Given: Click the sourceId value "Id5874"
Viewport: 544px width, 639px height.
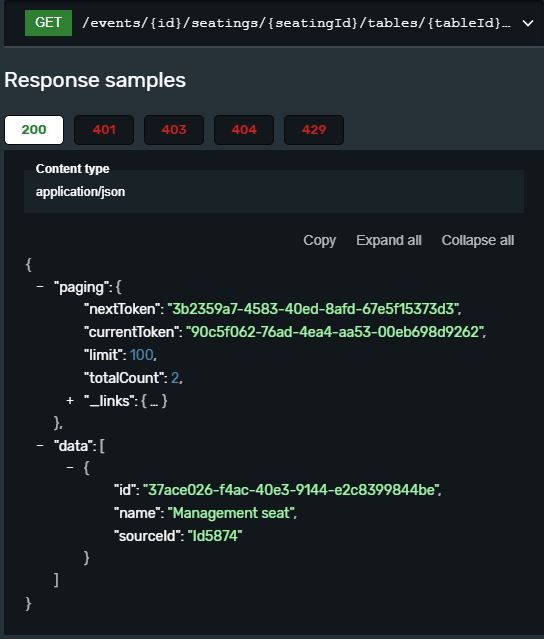Looking at the screenshot, I should (215, 536).
